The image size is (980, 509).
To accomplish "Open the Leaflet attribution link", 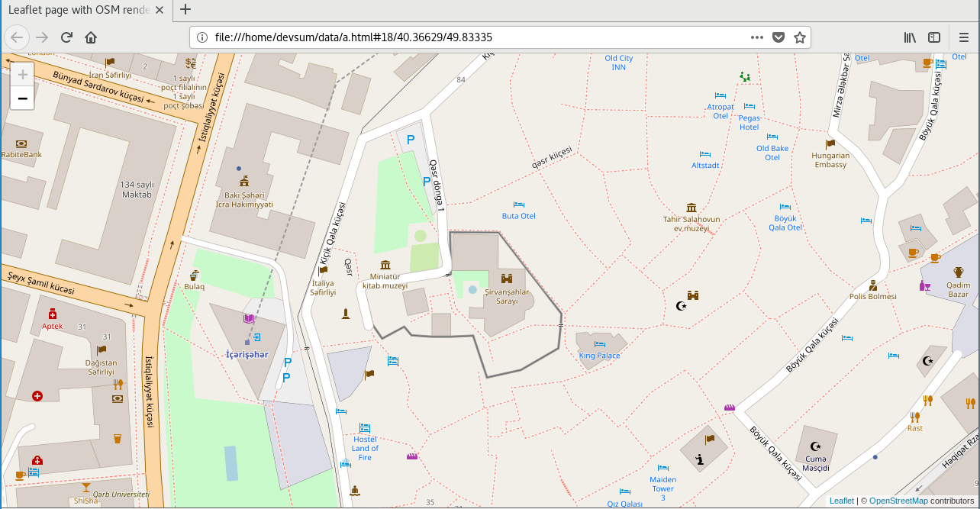I will coord(842,501).
